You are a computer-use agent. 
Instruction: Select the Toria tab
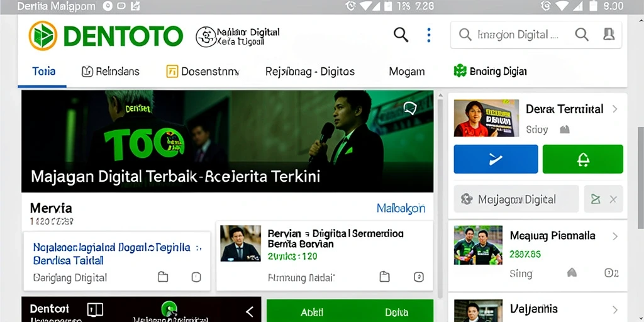point(43,72)
